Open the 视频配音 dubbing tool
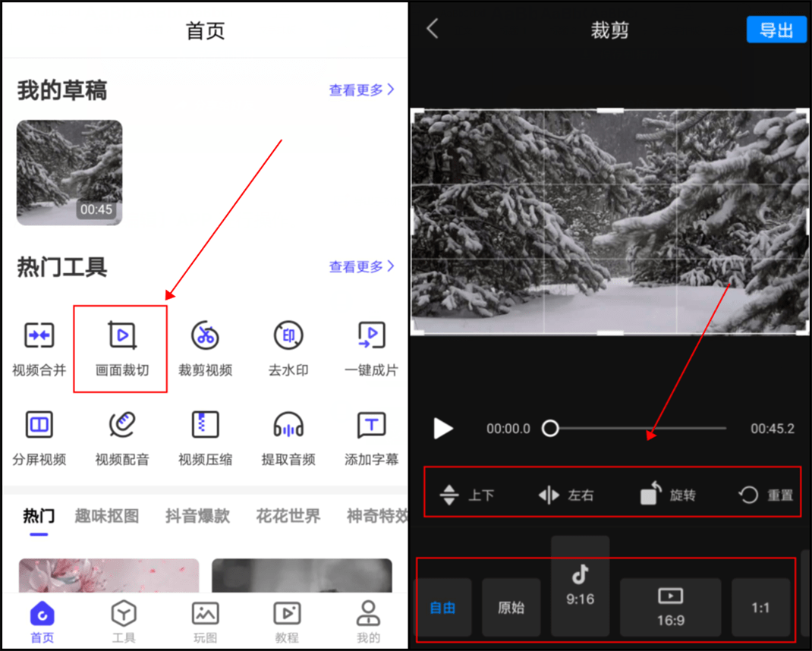The width and height of the screenshot is (812, 651). click(x=122, y=439)
